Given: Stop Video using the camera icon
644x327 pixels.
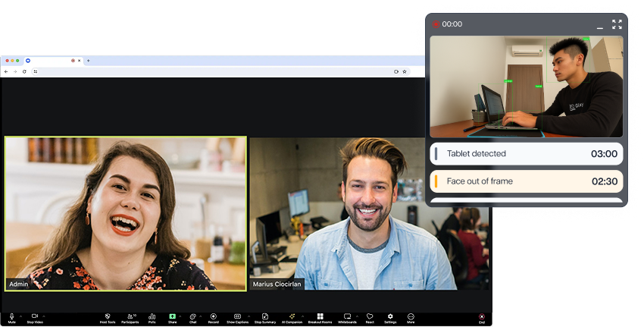Looking at the screenshot, I should tap(35, 316).
